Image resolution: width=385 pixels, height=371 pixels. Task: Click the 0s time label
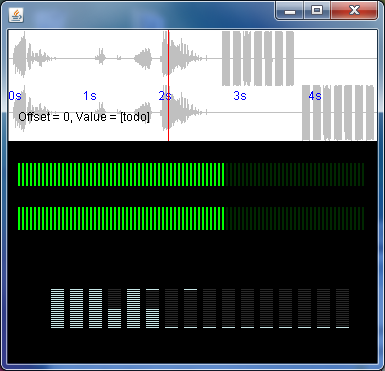tap(15, 96)
